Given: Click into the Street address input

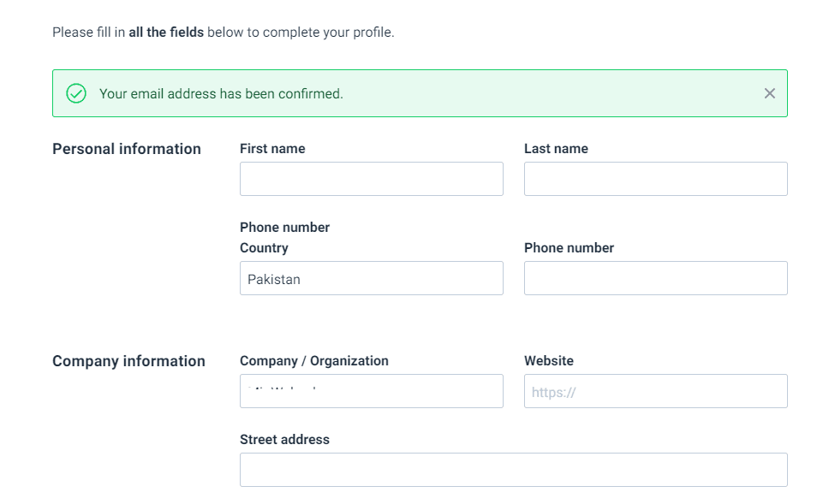Looking at the screenshot, I should pyautogui.click(x=514, y=470).
